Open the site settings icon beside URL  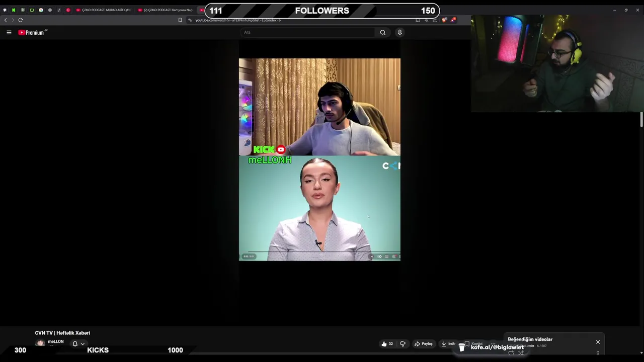(190, 20)
